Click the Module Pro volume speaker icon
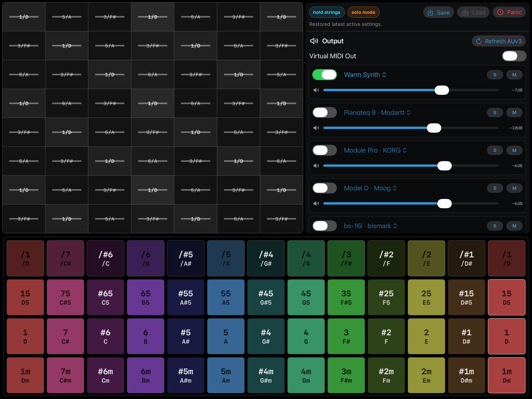The height and width of the screenshot is (399, 532). click(x=316, y=166)
